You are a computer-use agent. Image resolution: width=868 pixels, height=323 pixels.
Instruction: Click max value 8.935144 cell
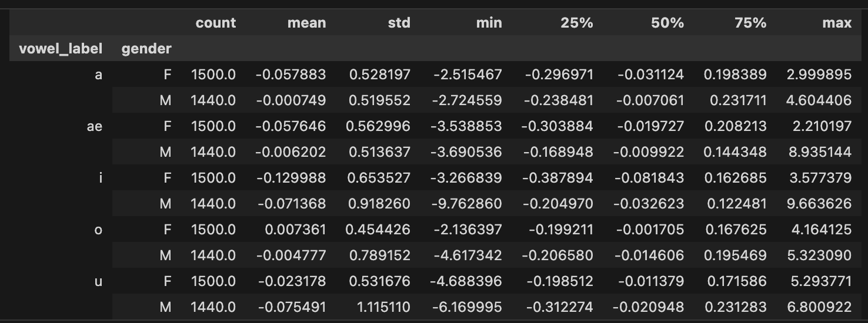(819, 152)
